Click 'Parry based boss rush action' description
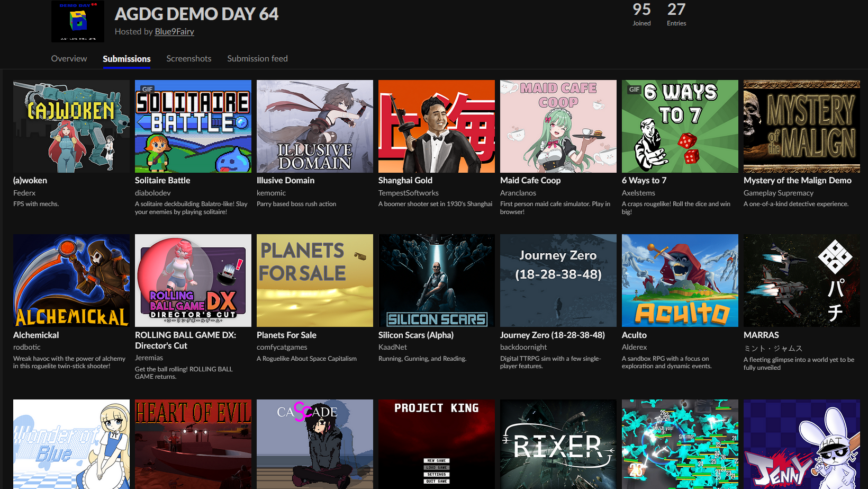The image size is (868, 489). [296, 204]
